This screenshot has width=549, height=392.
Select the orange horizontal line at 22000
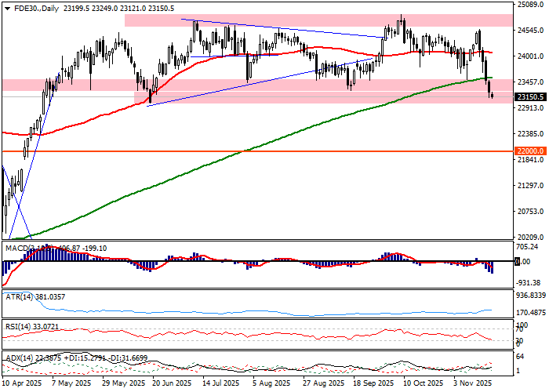coord(235,151)
